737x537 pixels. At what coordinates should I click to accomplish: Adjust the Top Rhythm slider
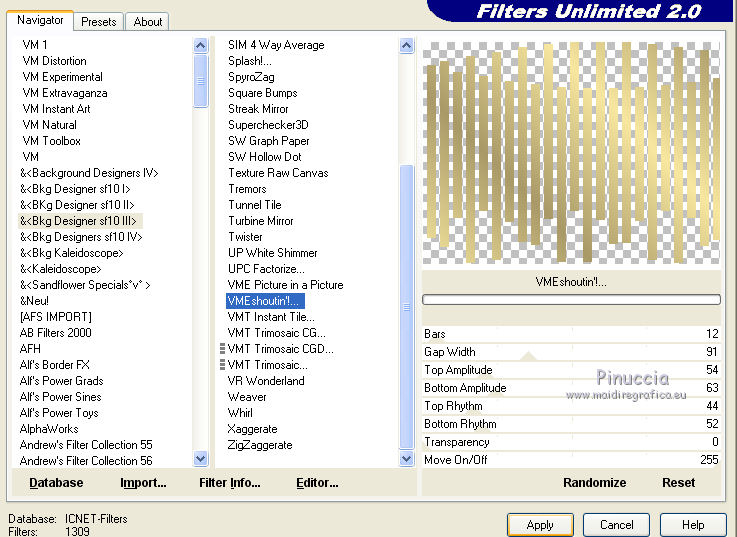tap(571, 406)
